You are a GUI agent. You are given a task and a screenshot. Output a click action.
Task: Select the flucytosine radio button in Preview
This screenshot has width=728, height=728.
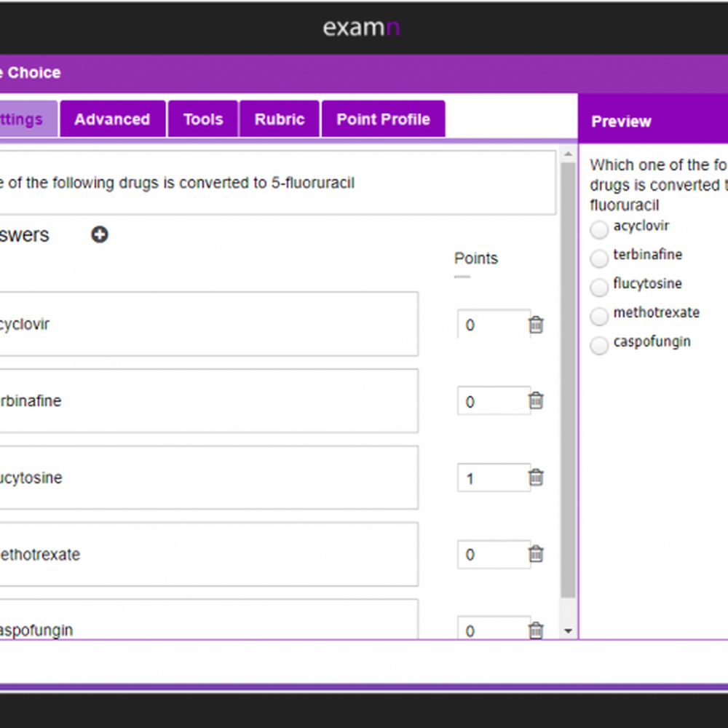click(x=599, y=288)
